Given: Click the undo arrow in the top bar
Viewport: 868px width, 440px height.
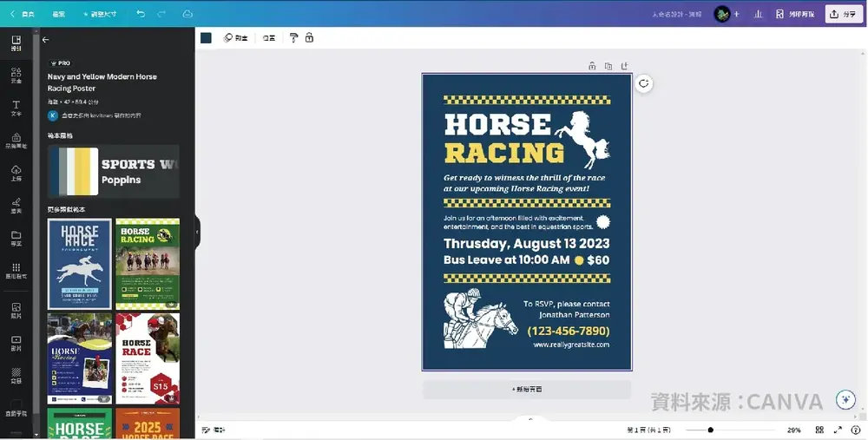Looking at the screenshot, I should pos(141,14).
